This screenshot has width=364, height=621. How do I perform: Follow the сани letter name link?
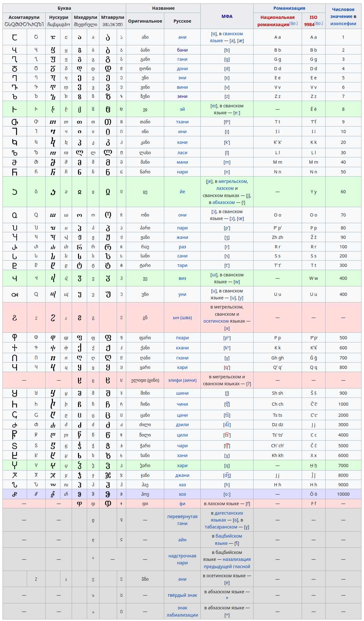click(x=182, y=256)
